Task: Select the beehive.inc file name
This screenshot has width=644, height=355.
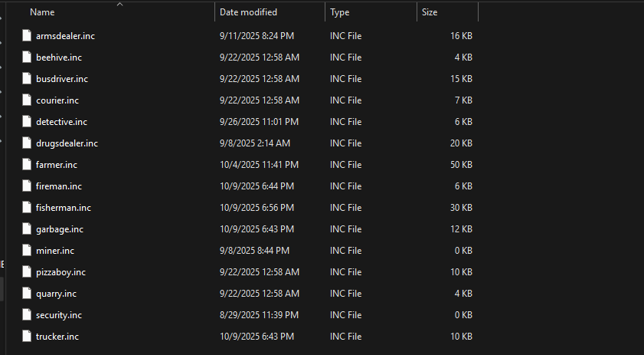Action: pos(59,58)
